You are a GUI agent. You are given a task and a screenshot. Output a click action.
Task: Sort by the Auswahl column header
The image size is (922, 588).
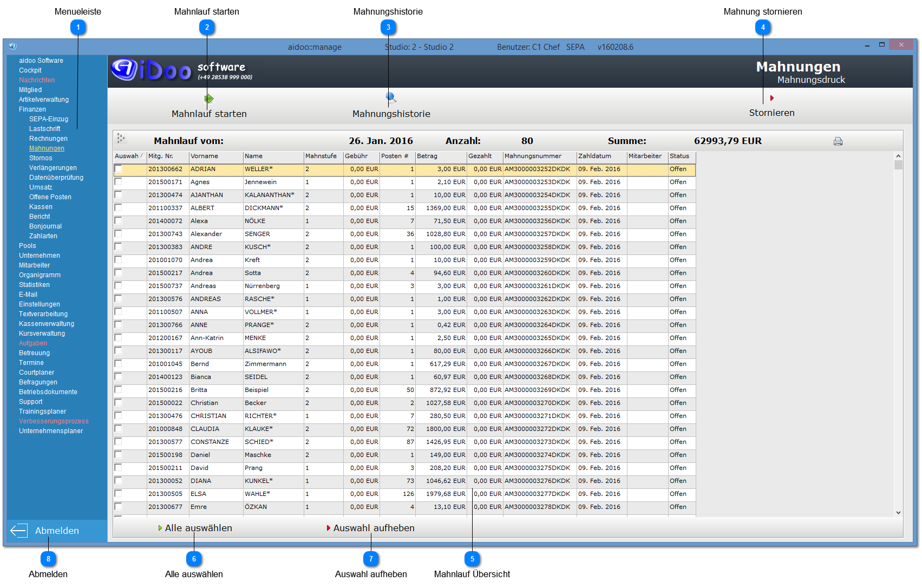click(x=130, y=156)
